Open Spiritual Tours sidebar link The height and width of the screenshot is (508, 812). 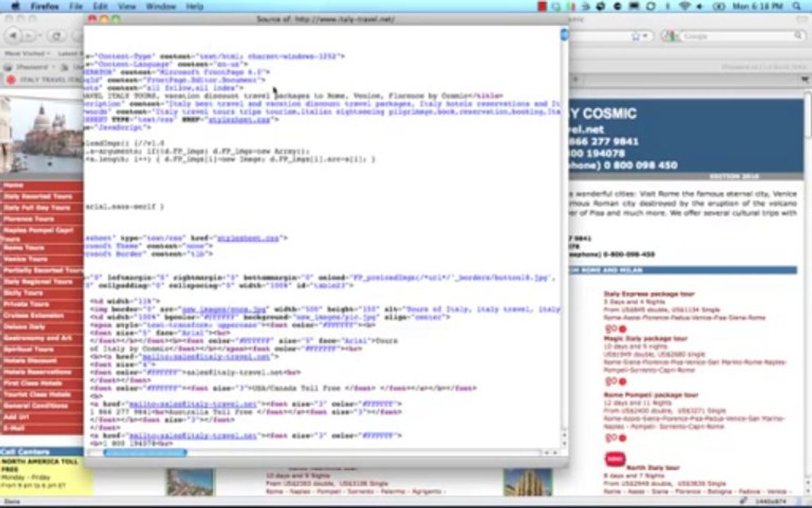29,349
